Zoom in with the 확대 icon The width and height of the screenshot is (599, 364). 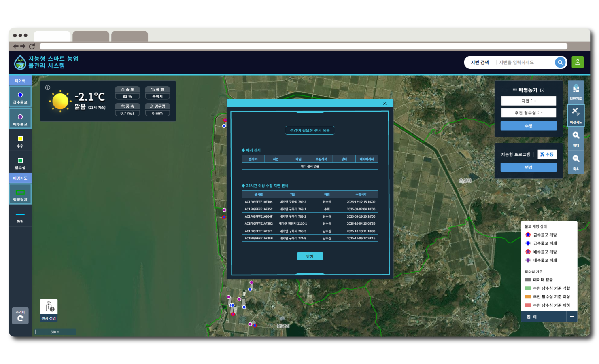pos(576,138)
